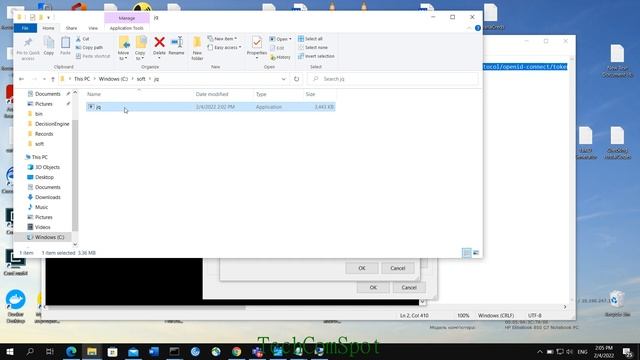Select the jq application file
This screenshot has height=360, width=640.
pos(211,107)
